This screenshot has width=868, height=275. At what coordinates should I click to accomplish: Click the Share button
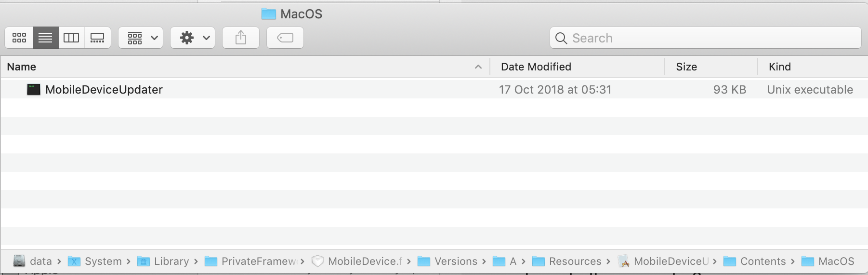click(x=241, y=38)
